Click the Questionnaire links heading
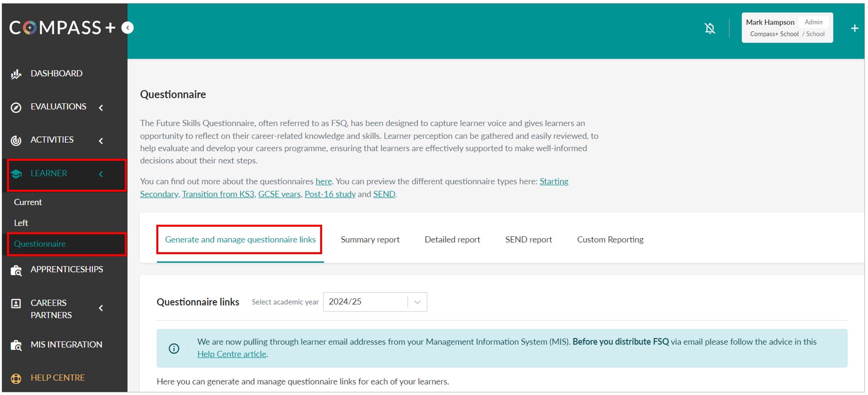 point(198,302)
